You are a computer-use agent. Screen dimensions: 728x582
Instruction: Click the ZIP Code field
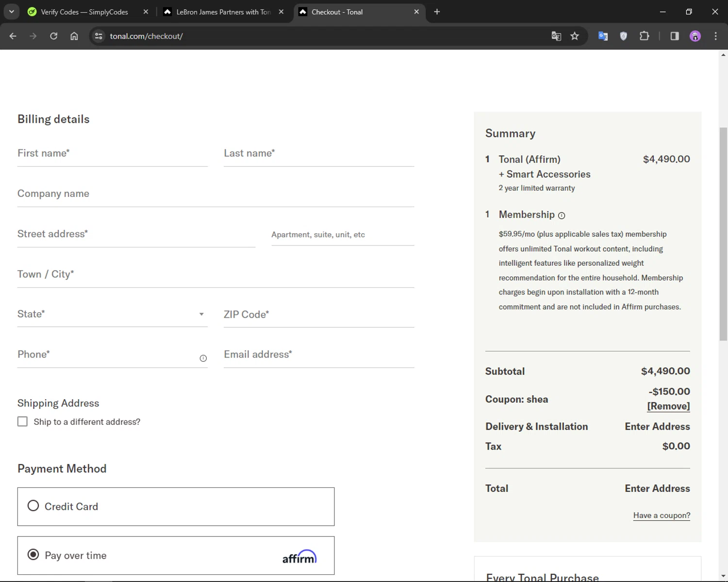[x=319, y=315]
